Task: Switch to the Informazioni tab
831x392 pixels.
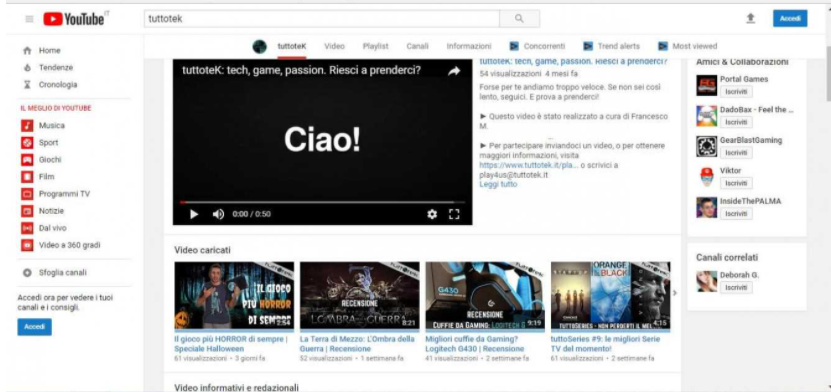Action: click(469, 47)
